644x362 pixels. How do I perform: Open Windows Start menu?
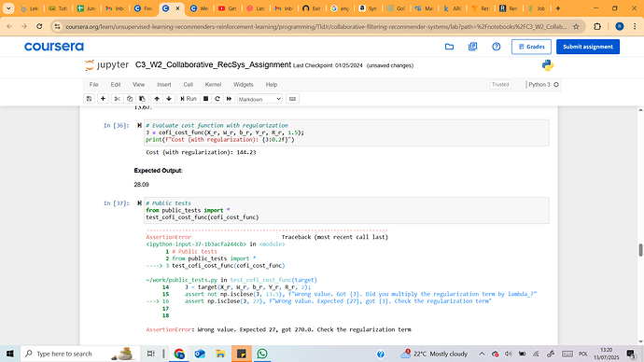[x=10, y=354]
